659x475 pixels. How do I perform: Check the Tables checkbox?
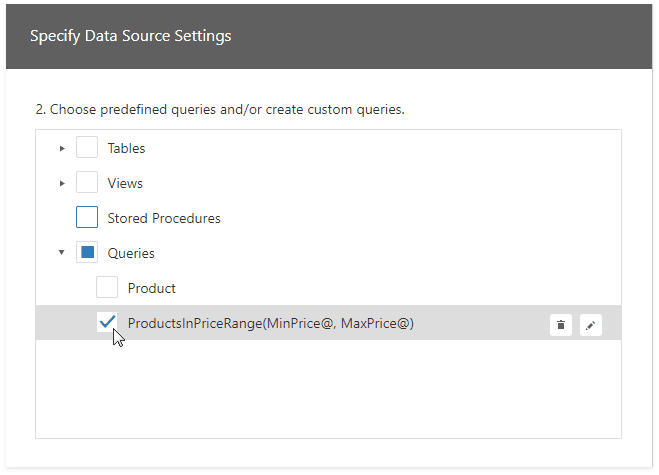click(x=87, y=148)
